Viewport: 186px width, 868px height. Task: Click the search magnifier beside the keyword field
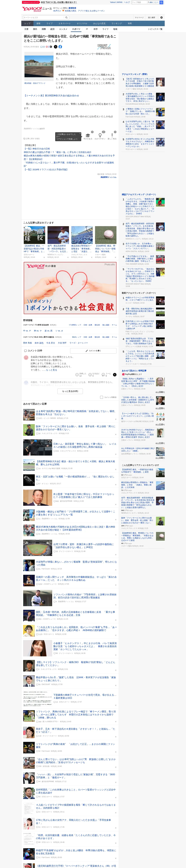point(66,18)
